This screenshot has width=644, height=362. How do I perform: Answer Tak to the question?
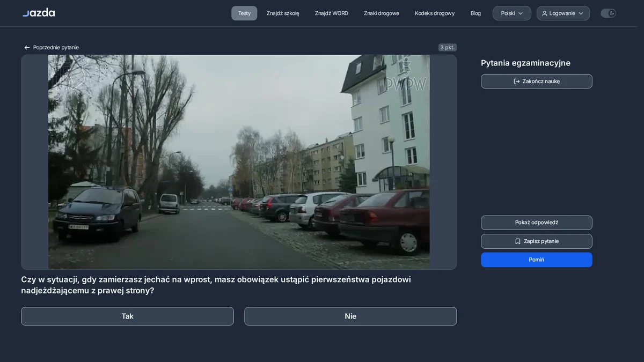(127, 316)
